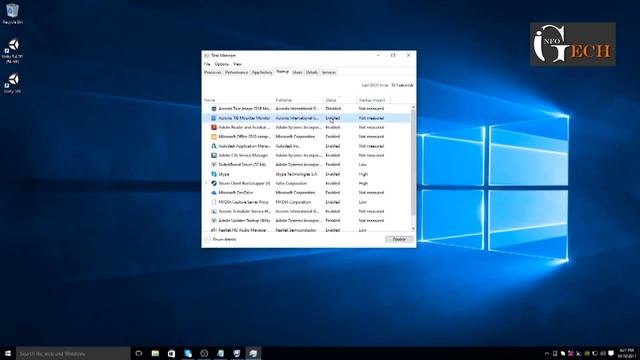640x360 pixels.
Task: Switch to the Performance tab
Action: click(236, 72)
